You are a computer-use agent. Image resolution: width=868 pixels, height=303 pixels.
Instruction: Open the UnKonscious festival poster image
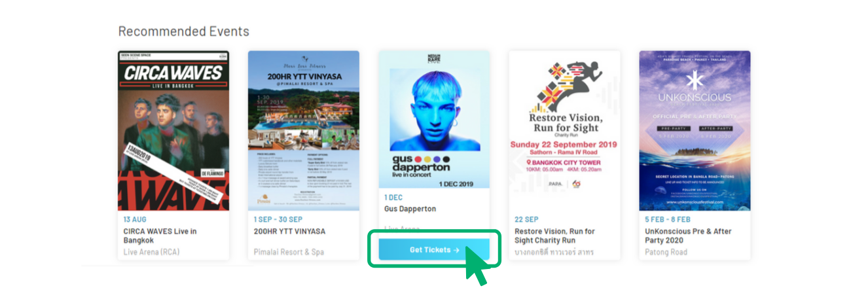(695, 131)
